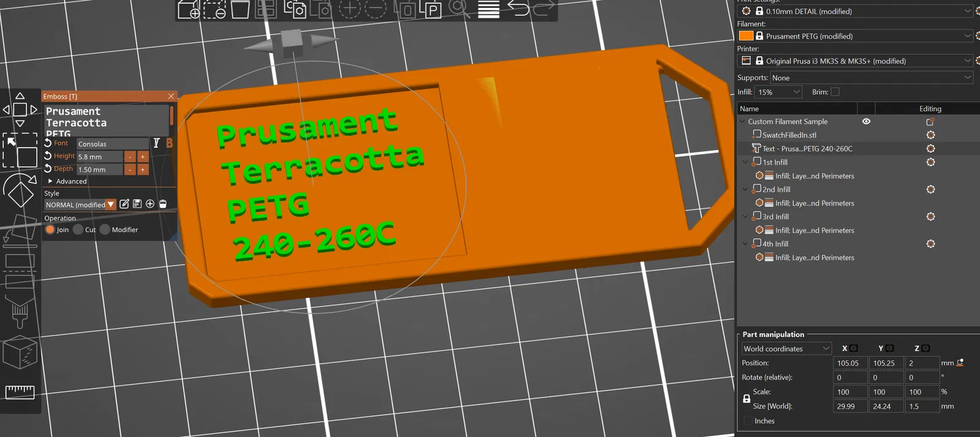Image resolution: width=980 pixels, height=437 pixels.
Task: Open the World coordinates dropdown
Action: click(x=786, y=349)
